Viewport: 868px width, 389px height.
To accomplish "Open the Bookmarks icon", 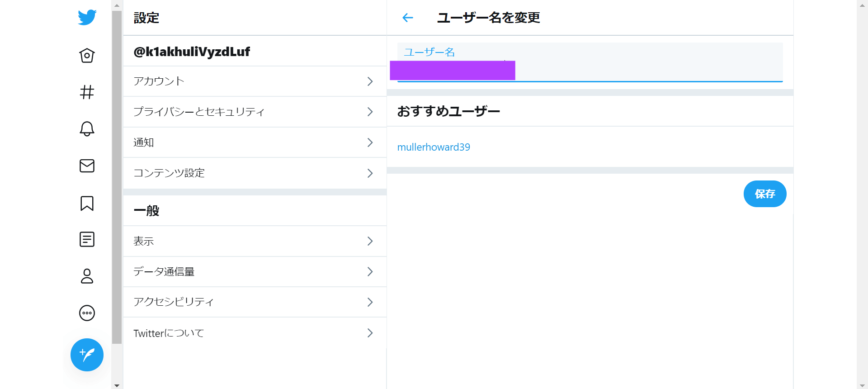I will coord(87,203).
